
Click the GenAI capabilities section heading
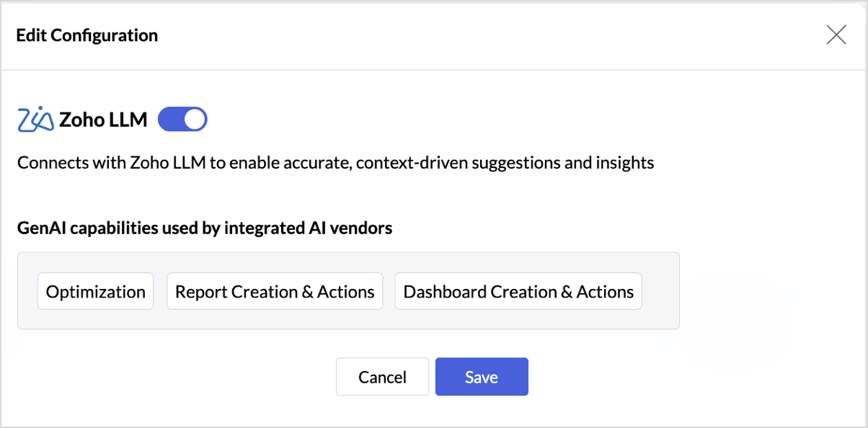click(204, 228)
